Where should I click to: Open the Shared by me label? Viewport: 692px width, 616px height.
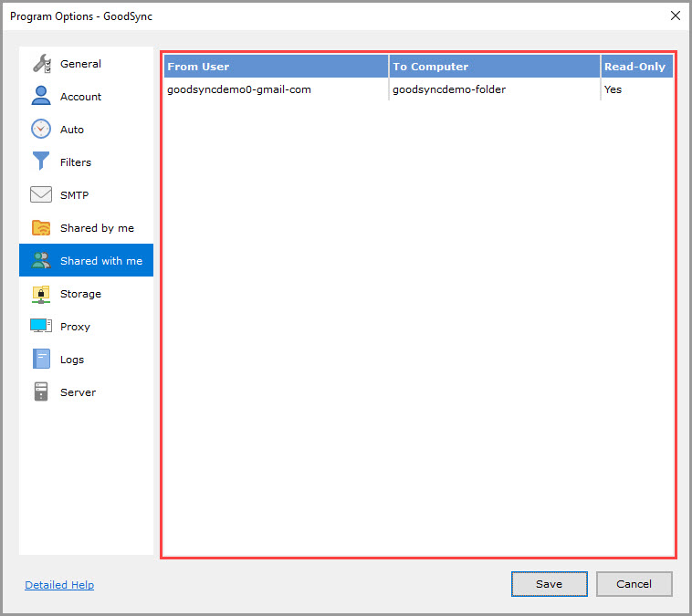coord(97,228)
